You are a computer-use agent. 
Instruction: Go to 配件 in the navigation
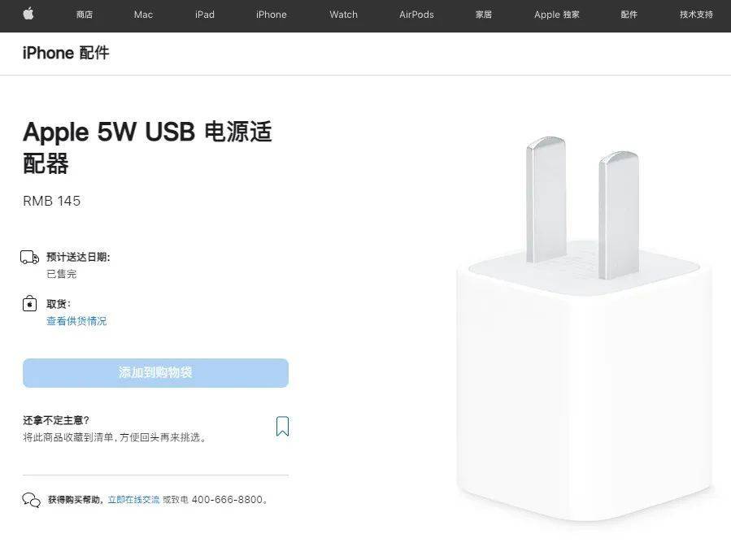[x=629, y=15]
